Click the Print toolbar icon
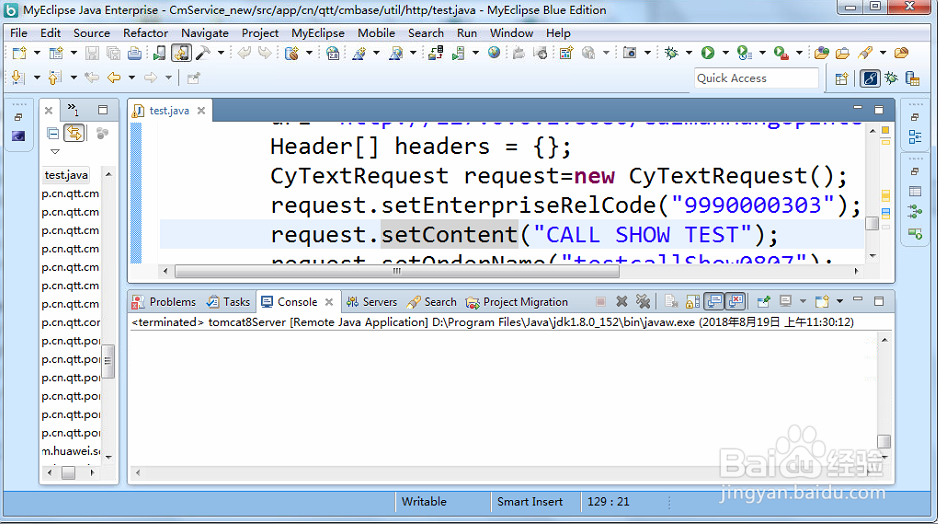Image resolution: width=938 pixels, height=525 pixels. point(135,53)
